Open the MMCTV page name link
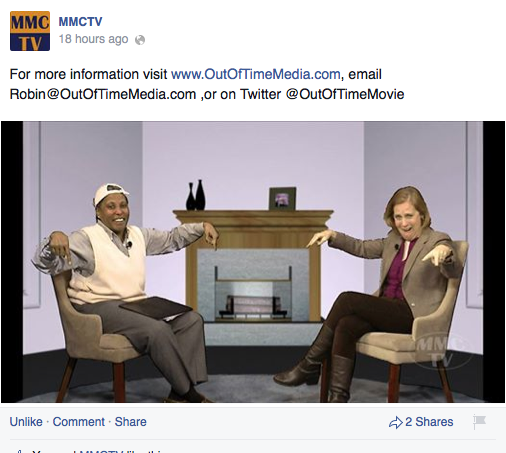 pyautogui.click(x=80, y=22)
